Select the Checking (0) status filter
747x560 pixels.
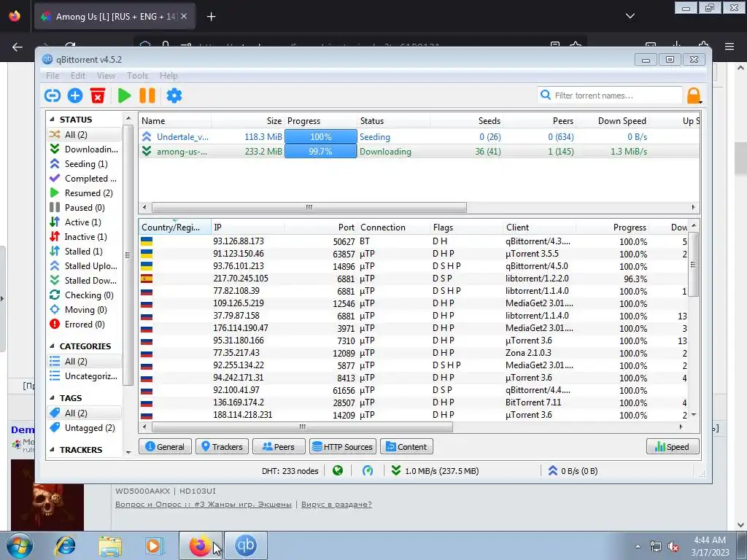tap(84, 295)
